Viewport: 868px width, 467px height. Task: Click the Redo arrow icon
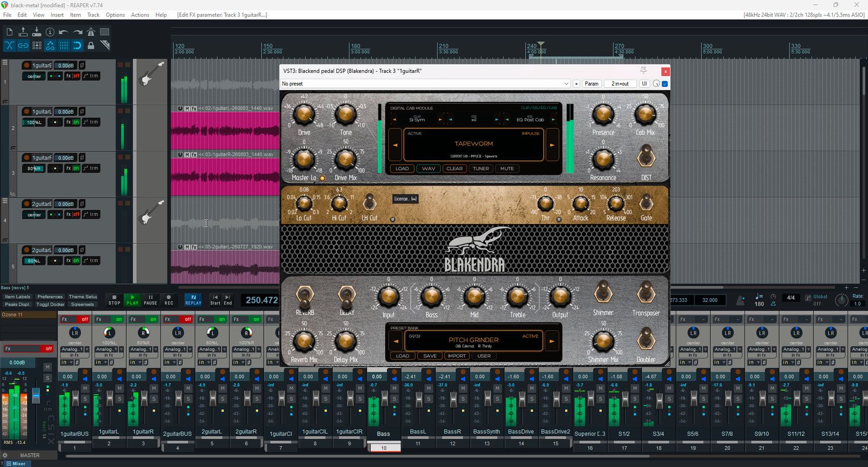pyautogui.click(x=78, y=32)
